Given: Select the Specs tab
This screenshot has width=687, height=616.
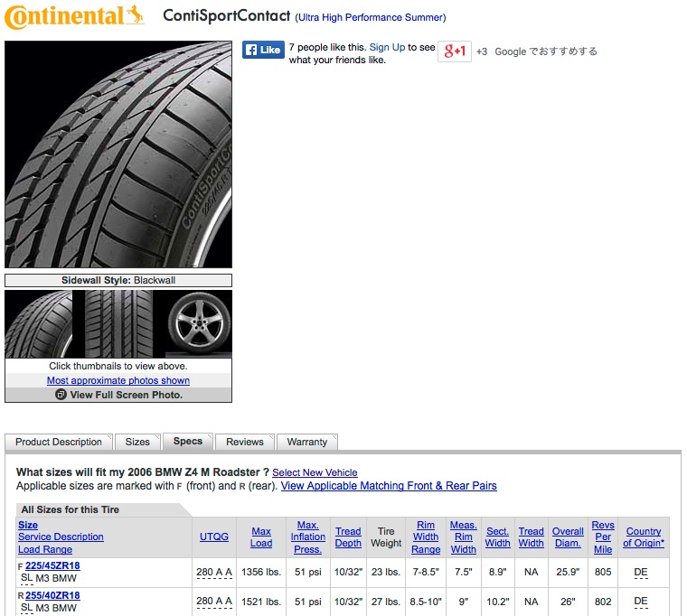Looking at the screenshot, I should click(188, 442).
